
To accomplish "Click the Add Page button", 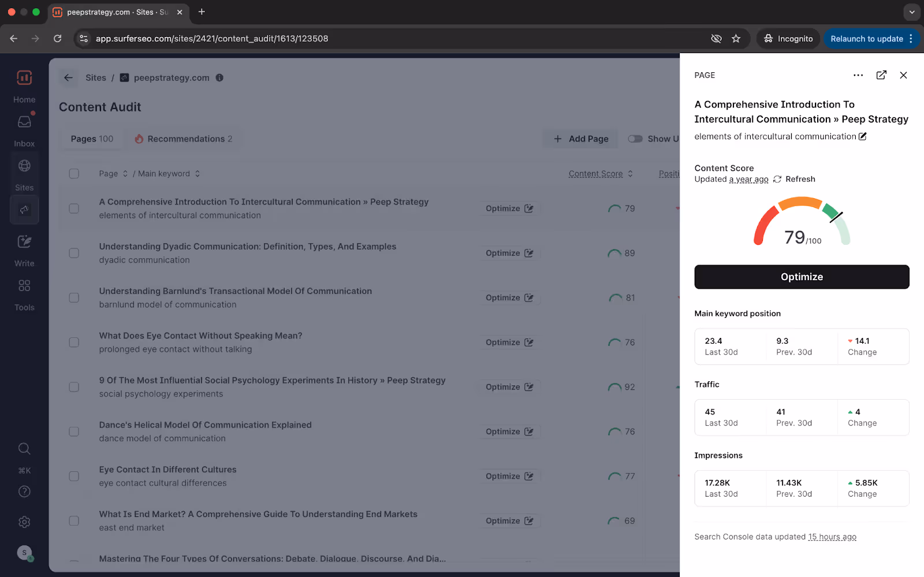I will (x=581, y=139).
